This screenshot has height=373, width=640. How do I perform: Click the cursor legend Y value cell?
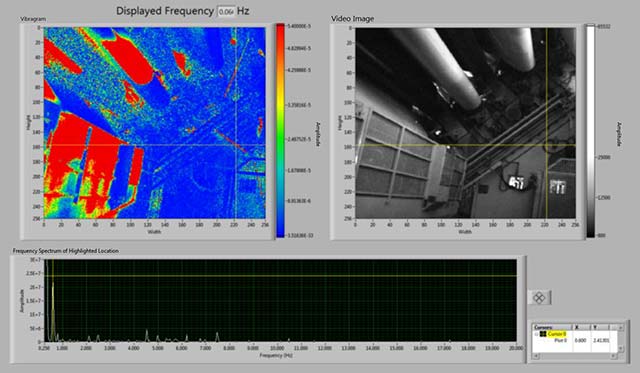[x=601, y=340]
